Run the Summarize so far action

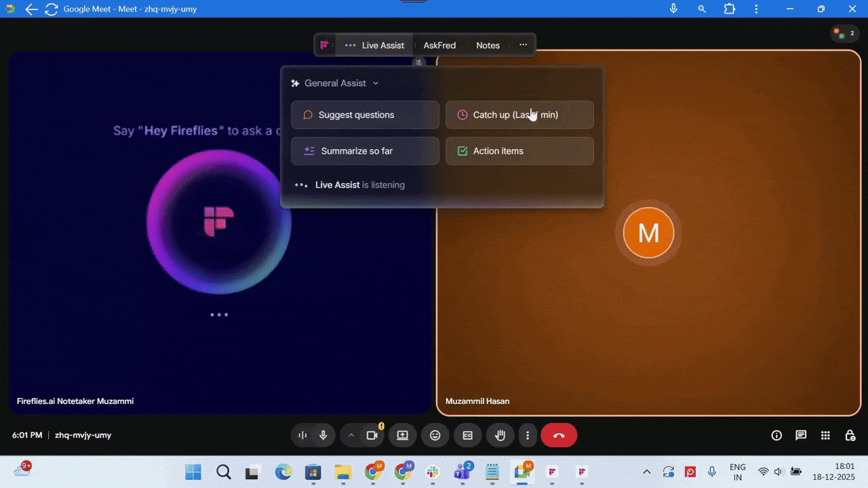click(x=365, y=150)
